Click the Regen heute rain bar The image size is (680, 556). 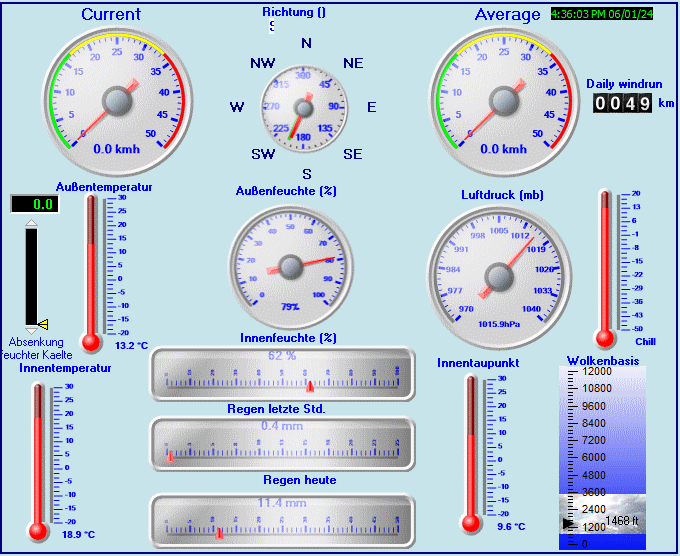pyautogui.click(x=282, y=520)
